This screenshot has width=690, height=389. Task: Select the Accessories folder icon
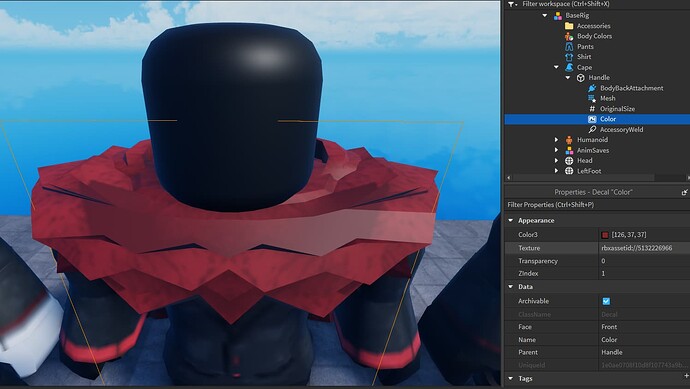tap(569, 26)
